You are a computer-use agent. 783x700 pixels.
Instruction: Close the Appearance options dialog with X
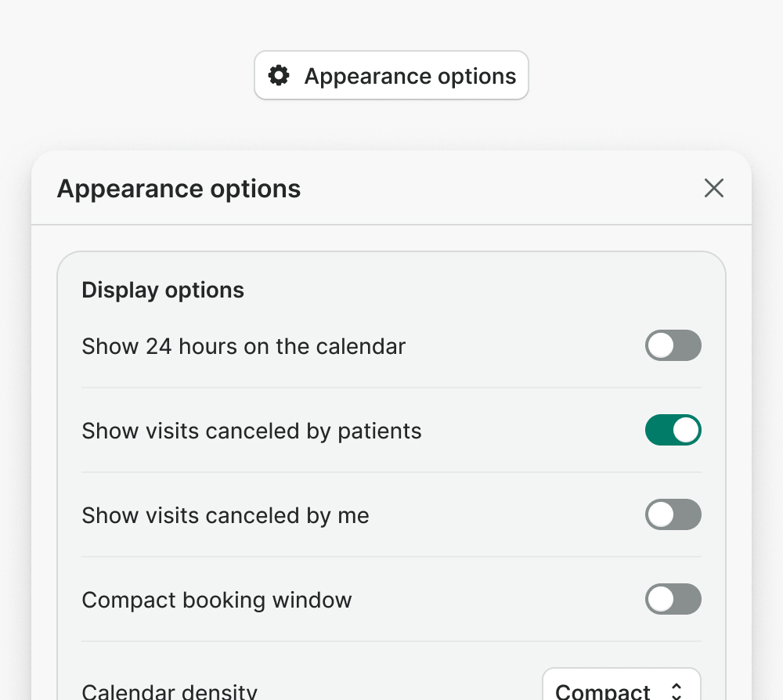[x=713, y=188]
